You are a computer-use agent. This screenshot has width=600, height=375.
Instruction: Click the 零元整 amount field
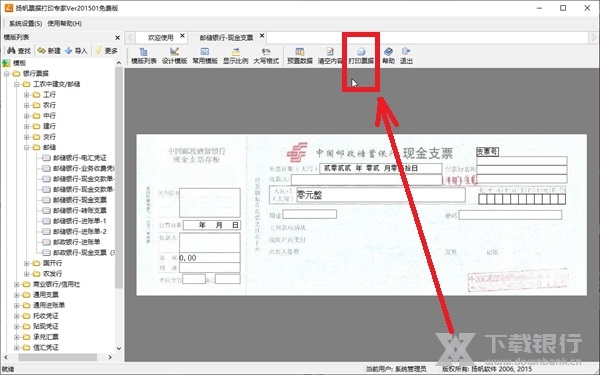coord(381,195)
